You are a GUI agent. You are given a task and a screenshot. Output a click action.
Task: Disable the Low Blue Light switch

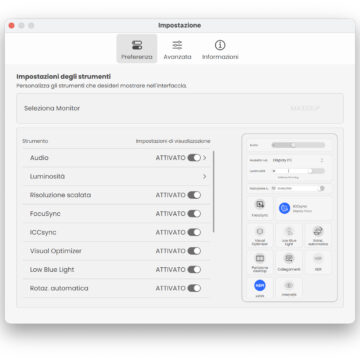click(194, 270)
